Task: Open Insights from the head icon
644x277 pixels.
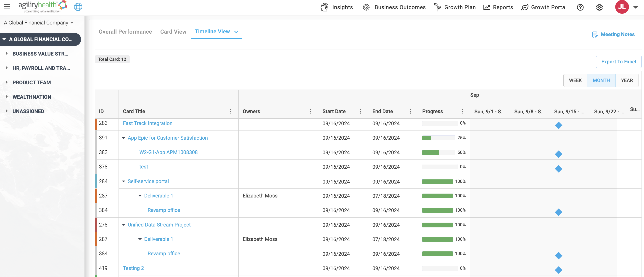Action: pos(324,7)
